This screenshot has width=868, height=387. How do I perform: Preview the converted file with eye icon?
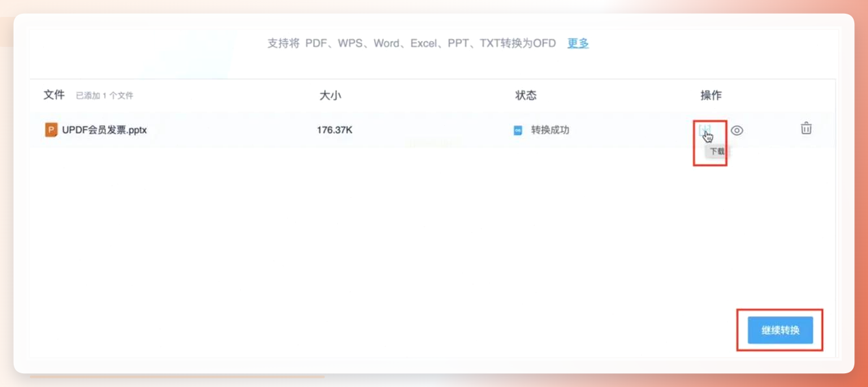click(x=737, y=130)
